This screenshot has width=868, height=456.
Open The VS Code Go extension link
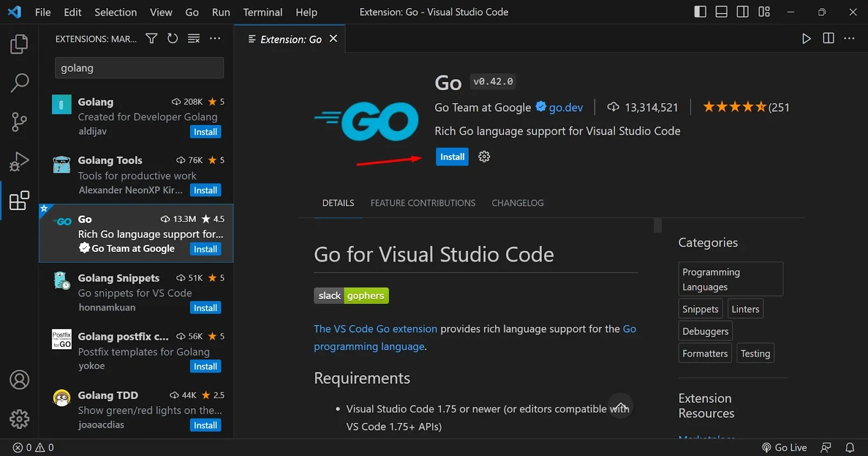[375, 329]
